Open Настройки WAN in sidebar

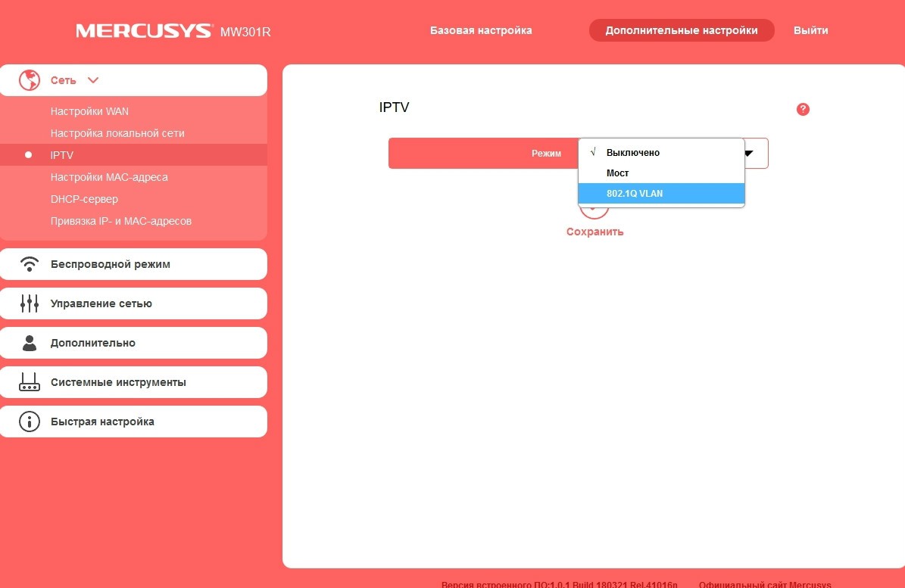pyautogui.click(x=89, y=111)
